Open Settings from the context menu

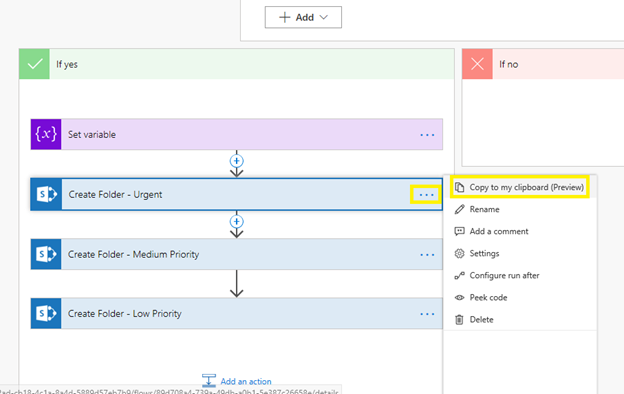(520, 254)
